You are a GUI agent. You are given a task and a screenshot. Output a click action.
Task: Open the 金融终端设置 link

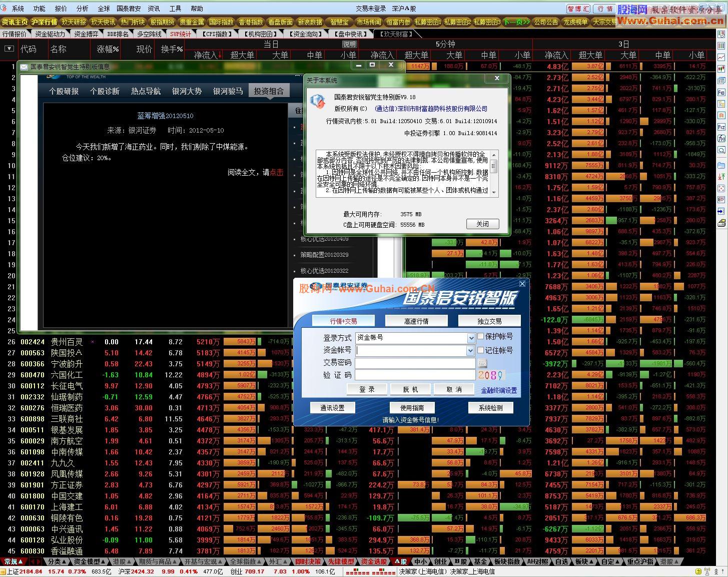coord(499,390)
